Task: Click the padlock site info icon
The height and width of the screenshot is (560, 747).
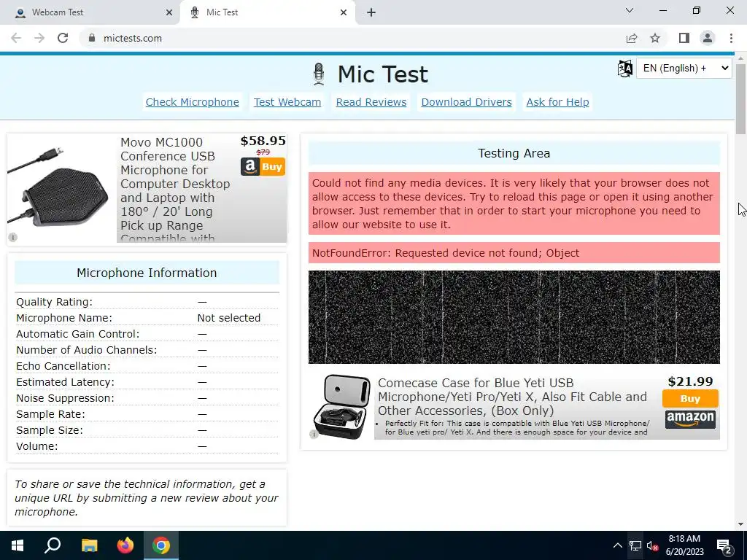Action: 92,38
